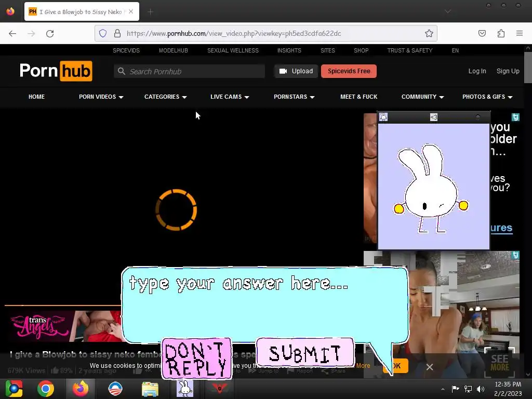Show site info via the padlock icon
The width and height of the screenshot is (532, 399).
click(117, 33)
